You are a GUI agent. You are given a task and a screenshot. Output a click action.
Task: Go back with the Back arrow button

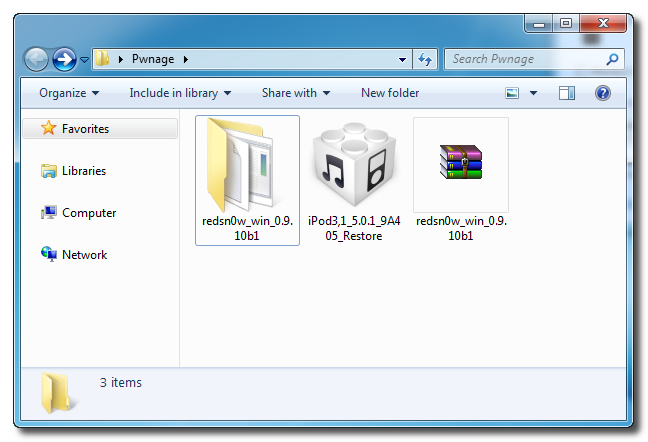pos(37,59)
